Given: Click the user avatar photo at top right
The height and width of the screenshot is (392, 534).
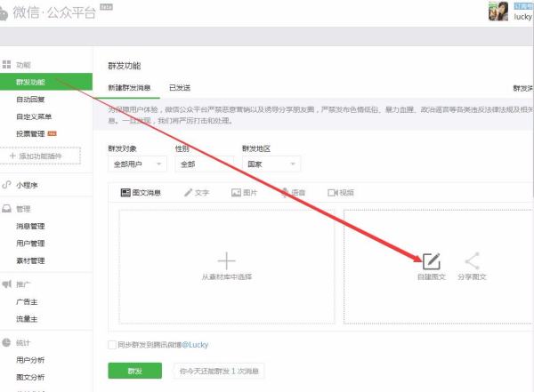Looking at the screenshot, I should pyautogui.click(x=498, y=11).
